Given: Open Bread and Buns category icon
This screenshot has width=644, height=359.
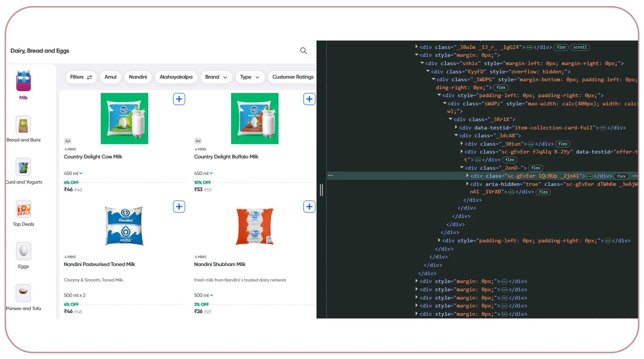Looking at the screenshot, I should [23, 125].
